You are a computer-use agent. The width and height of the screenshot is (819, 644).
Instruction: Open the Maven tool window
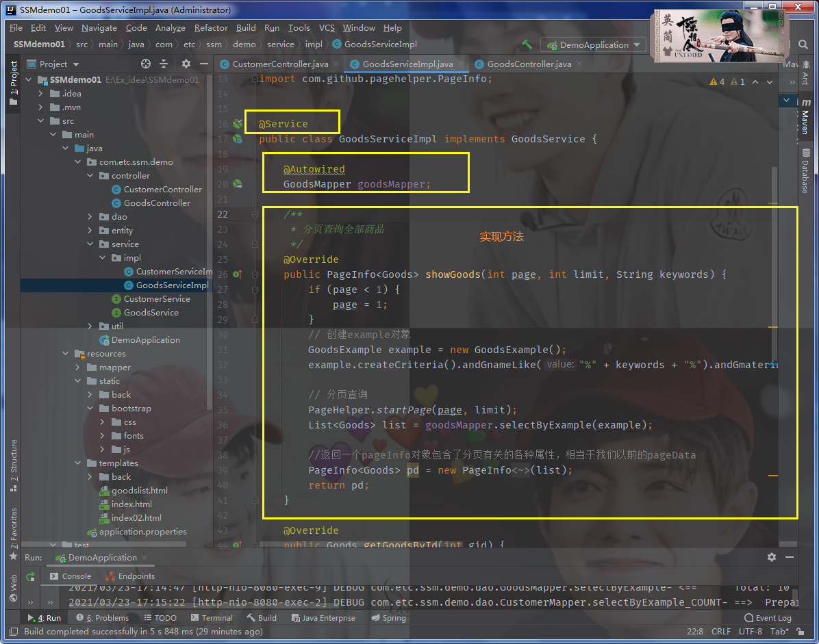click(805, 116)
